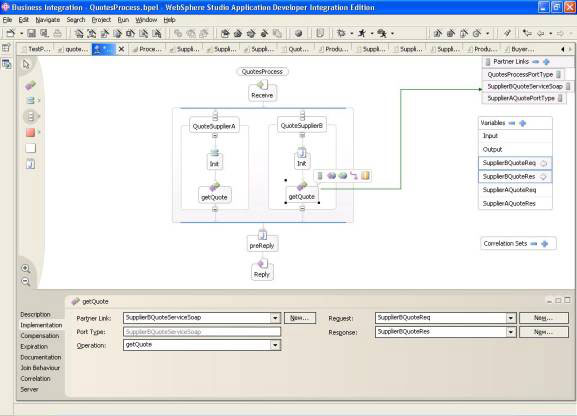This screenshot has height=416, width=577.
Task: Select the SupplierAQuoteRes variable
Action: coord(515,204)
